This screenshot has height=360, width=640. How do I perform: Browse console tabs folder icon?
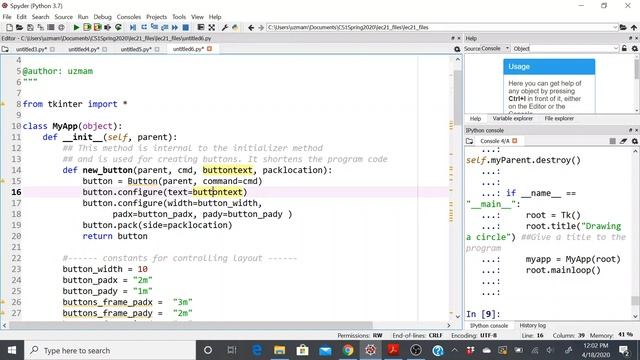tap(470, 141)
